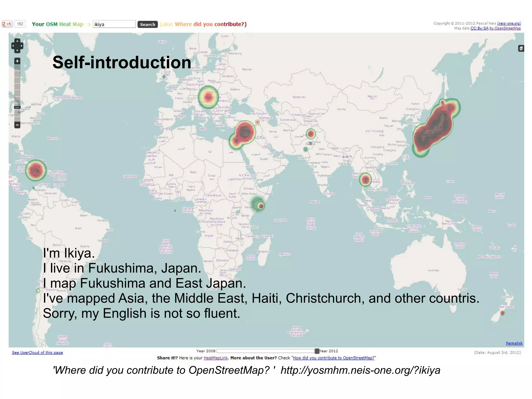Screen dimensions: 532x399
Task: Open How did you contribute to OpenStreetMap
Action: point(334,358)
